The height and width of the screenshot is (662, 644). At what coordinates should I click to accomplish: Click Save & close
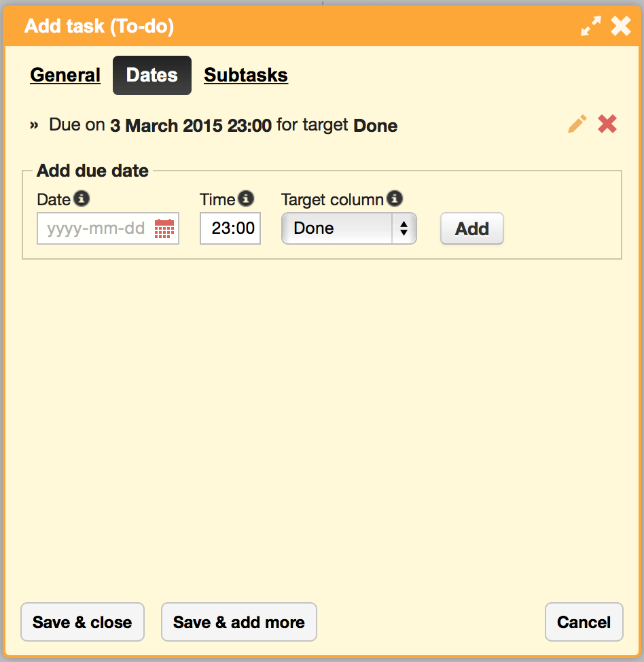(x=82, y=622)
